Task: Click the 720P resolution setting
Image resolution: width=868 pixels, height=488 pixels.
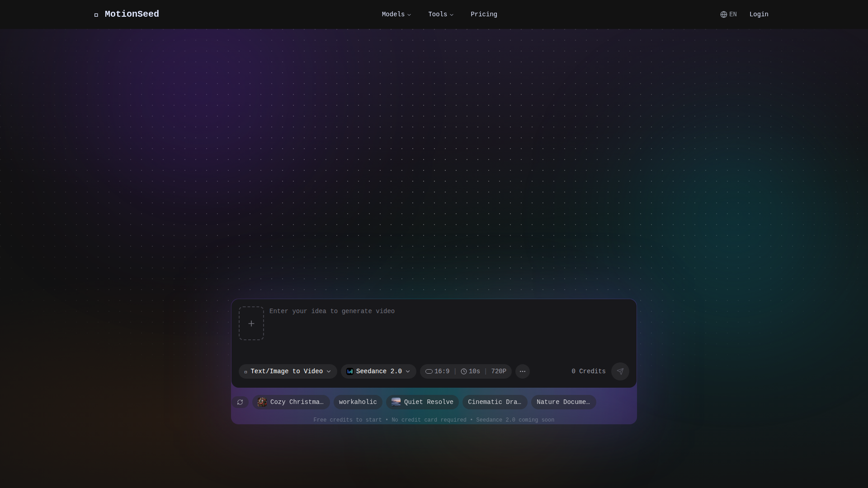Action: (x=499, y=371)
